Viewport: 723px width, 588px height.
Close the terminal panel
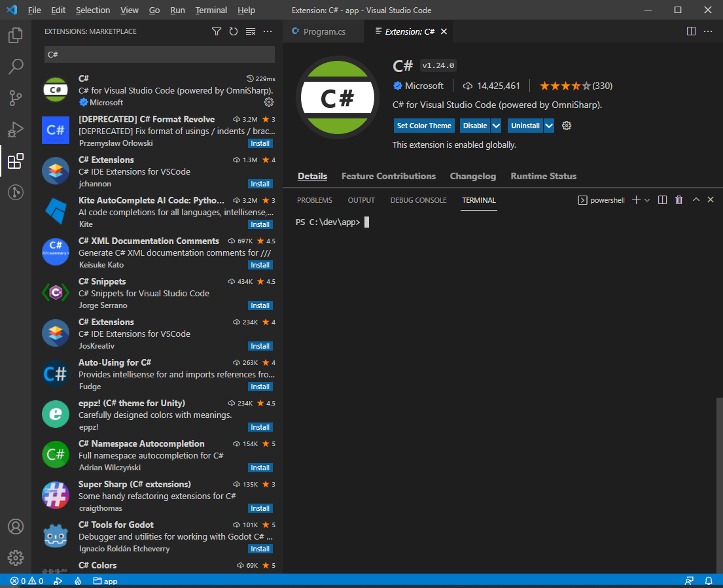[711, 199]
